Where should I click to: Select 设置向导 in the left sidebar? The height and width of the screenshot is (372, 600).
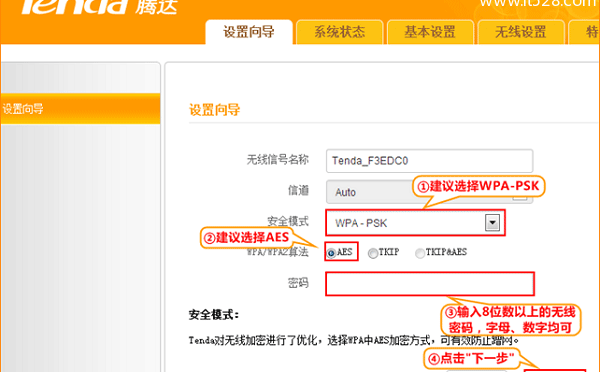pos(80,109)
